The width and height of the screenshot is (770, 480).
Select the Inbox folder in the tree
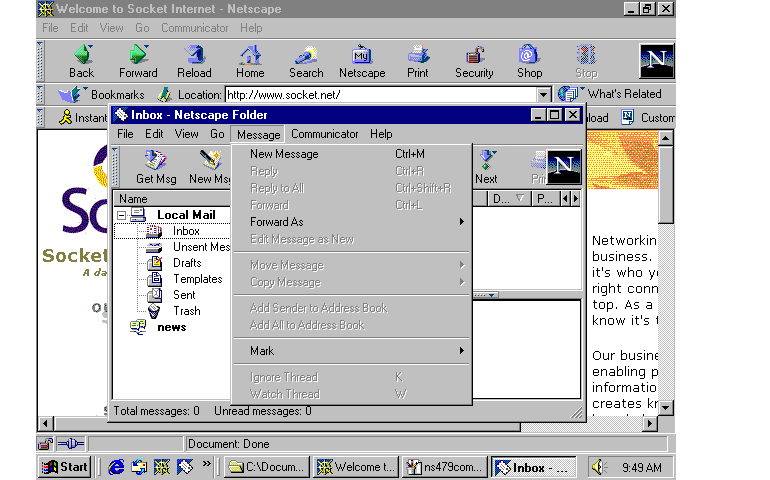[x=186, y=231]
